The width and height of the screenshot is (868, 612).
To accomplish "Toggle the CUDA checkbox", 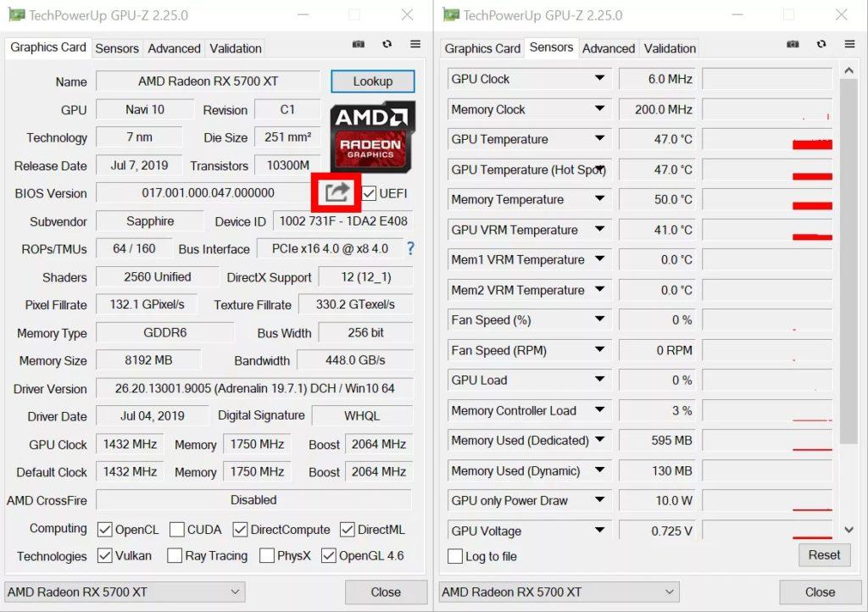I will (x=176, y=530).
